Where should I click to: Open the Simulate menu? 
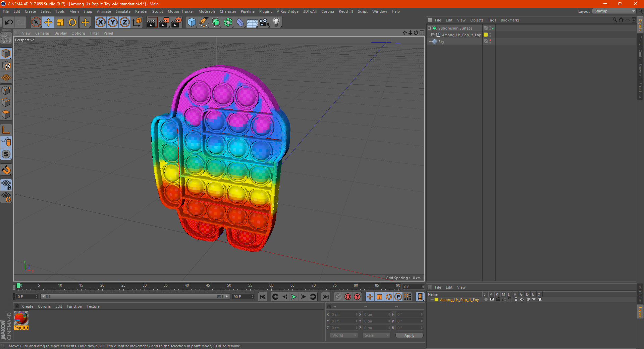pos(123,11)
